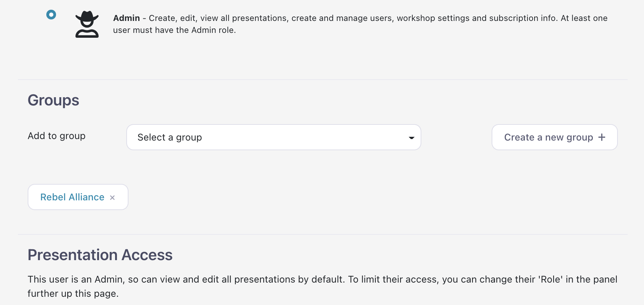Viewport: 644px width, 305px height.
Task: Remove Rebel Alliance with the x icon
Action: click(112, 198)
